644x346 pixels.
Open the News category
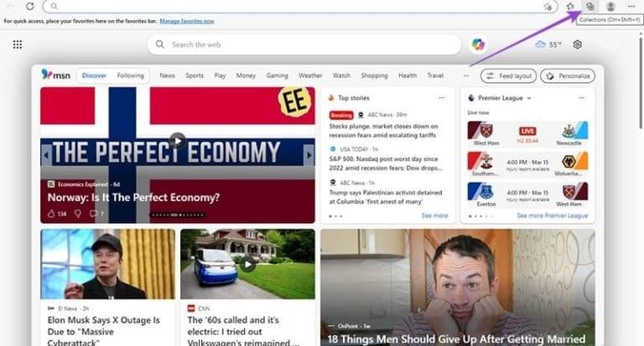[167, 75]
